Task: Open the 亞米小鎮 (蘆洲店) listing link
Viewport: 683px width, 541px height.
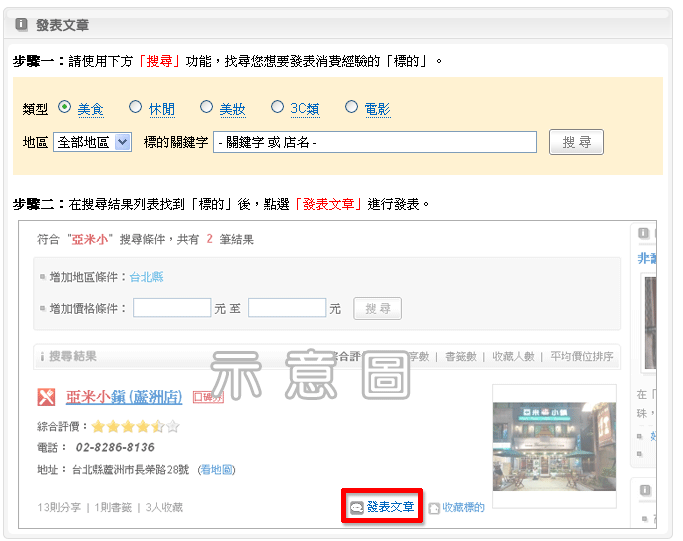Action: pos(124,397)
